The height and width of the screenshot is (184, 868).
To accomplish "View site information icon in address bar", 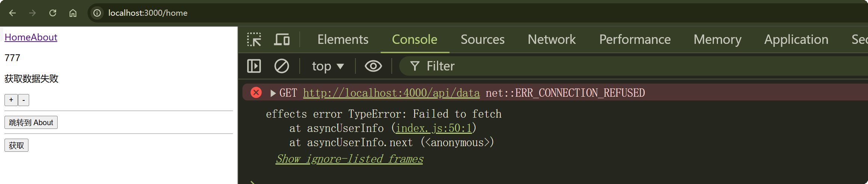I will click(x=97, y=13).
